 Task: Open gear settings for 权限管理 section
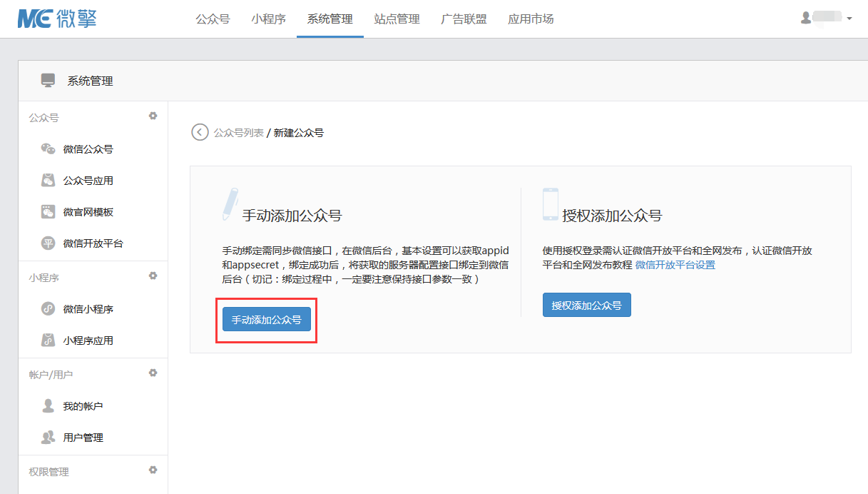(x=153, y=470)
